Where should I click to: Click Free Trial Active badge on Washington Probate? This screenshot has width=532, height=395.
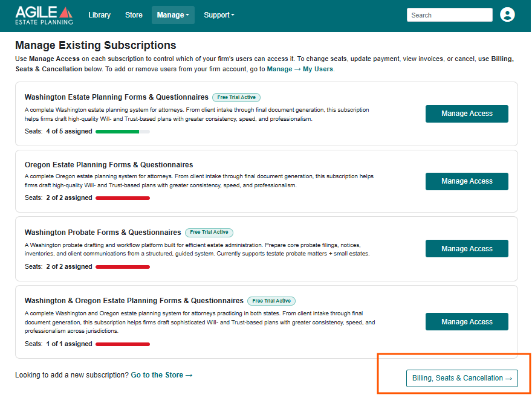pos(209,233)
